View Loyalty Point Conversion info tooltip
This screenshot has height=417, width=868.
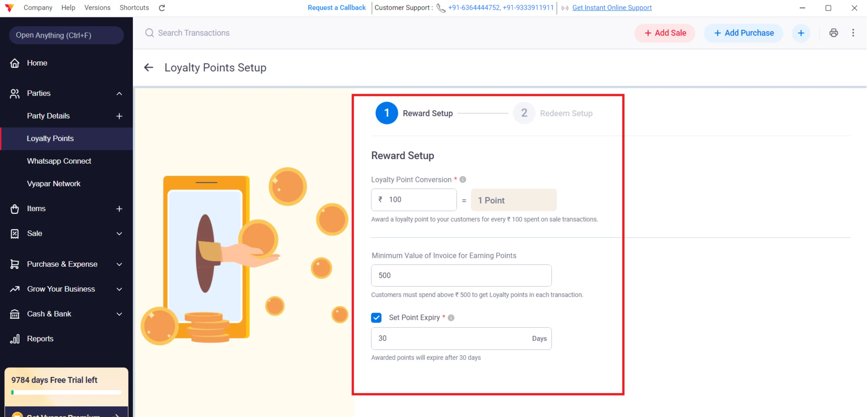[463, 179]
